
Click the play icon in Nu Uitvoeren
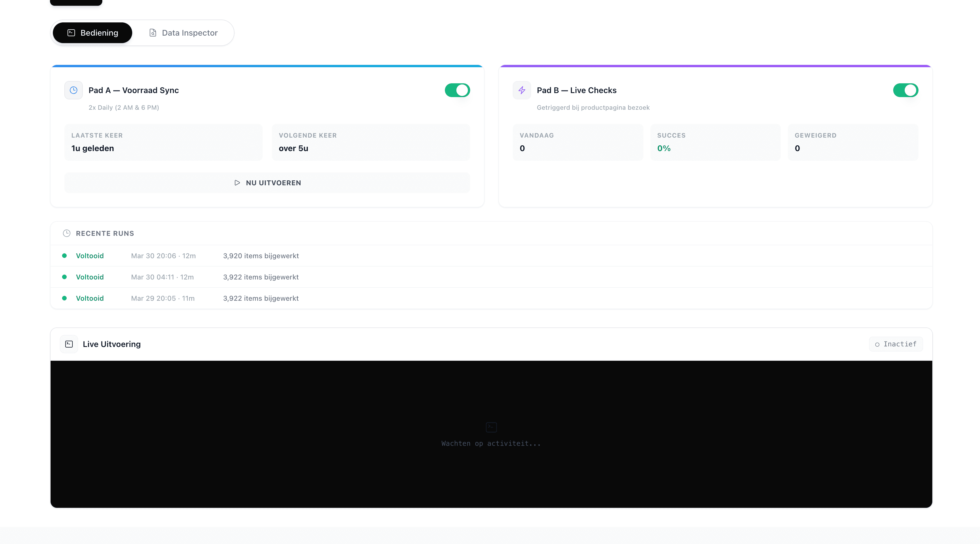(237, 183)
